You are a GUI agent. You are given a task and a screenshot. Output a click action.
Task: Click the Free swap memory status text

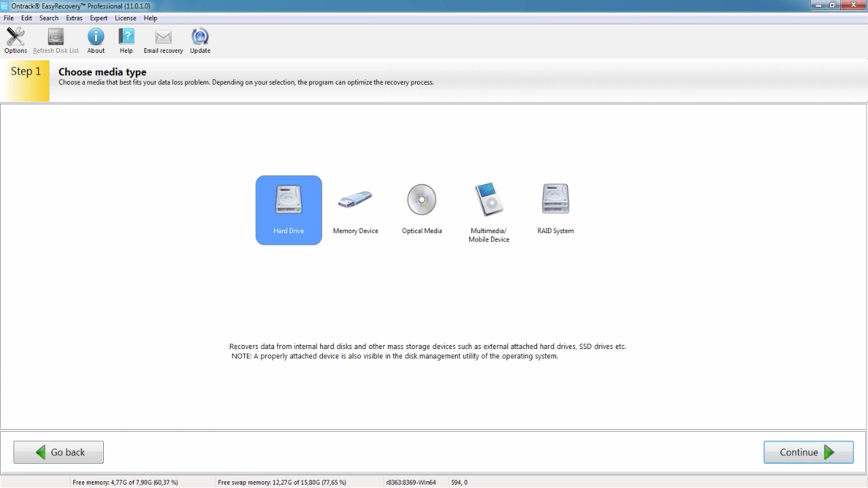tap(282, 483)
